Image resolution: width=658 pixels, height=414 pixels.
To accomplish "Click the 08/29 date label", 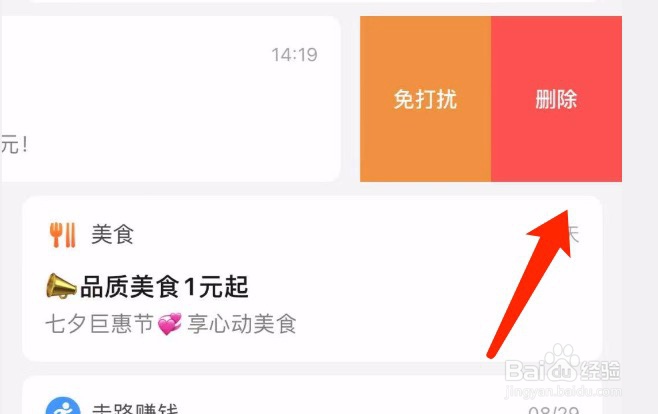I will [554, 409].
